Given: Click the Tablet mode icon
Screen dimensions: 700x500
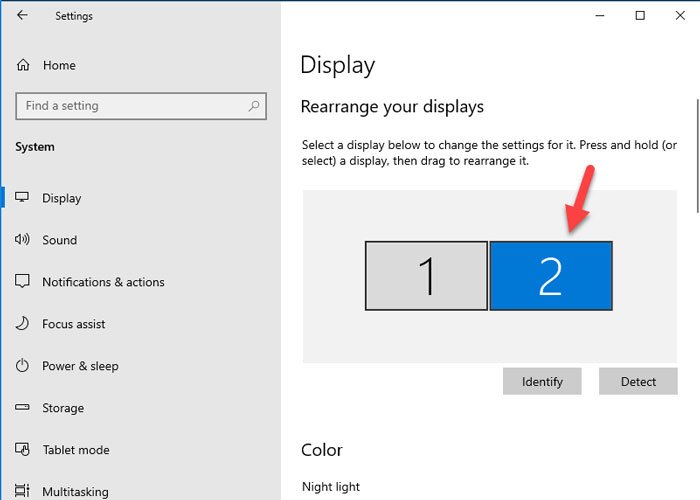Looking at the screenshot, I should click(x=23, y=450).
